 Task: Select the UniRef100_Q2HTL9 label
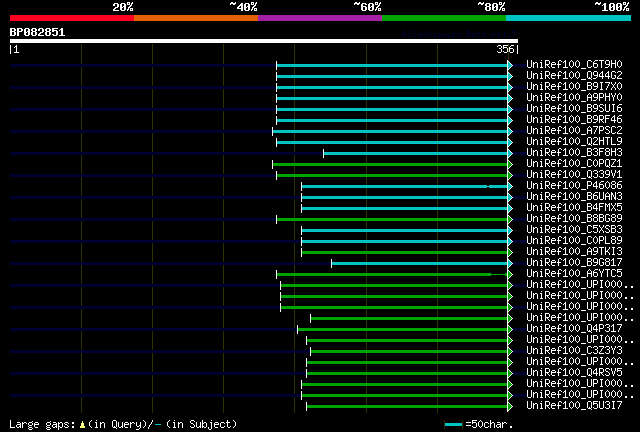[x=574, y=142]
